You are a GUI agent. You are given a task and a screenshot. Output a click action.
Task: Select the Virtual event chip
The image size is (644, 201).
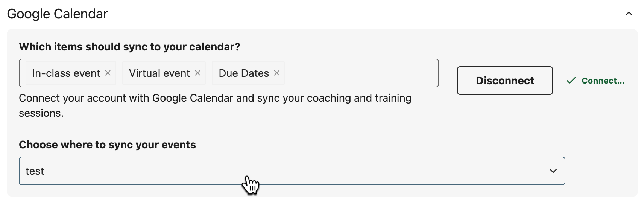click(164, 73)
